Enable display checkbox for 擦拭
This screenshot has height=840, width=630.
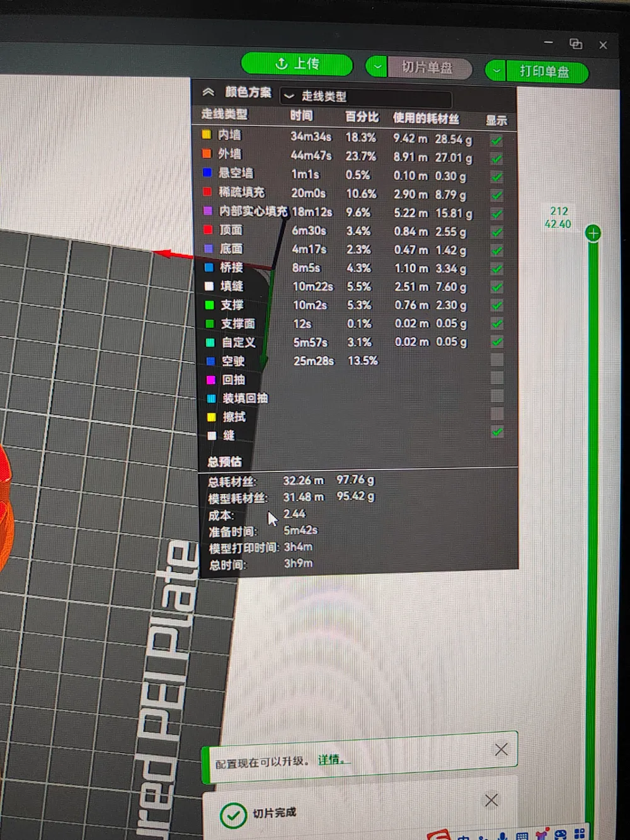click(497, 414)
